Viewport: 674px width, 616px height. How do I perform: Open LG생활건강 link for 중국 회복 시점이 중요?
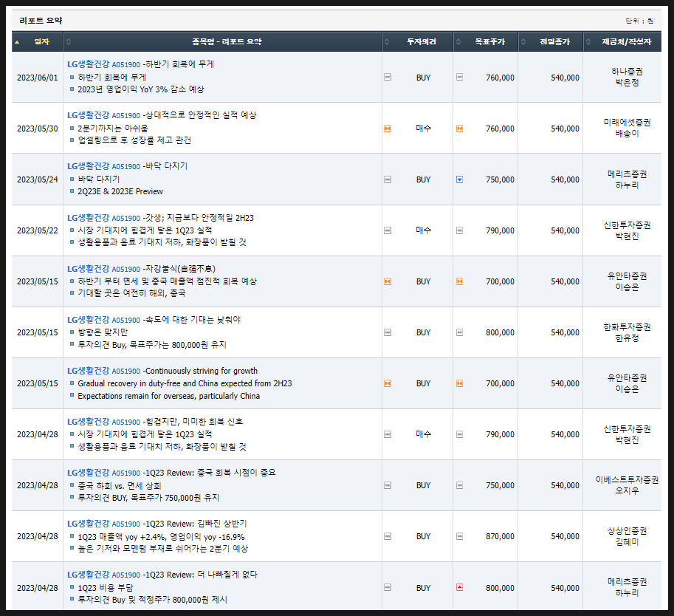(88, 473)
